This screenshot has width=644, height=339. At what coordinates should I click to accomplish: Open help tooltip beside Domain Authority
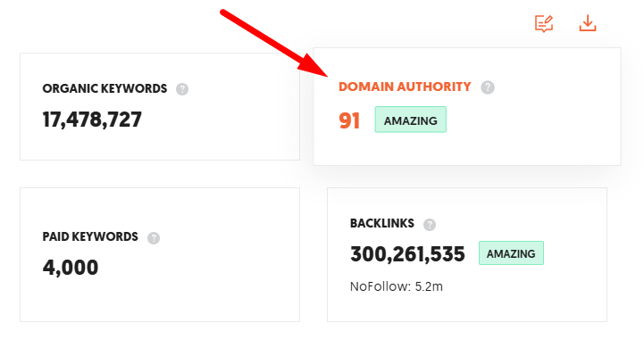(x=488, y=87)
